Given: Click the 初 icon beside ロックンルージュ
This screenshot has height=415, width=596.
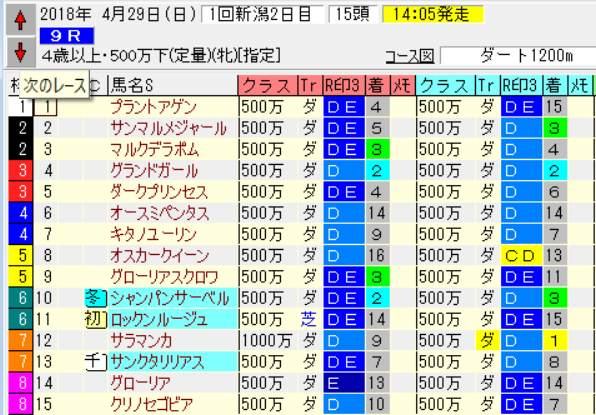Looking at the screenshot, I should click(x=95, y=320).
